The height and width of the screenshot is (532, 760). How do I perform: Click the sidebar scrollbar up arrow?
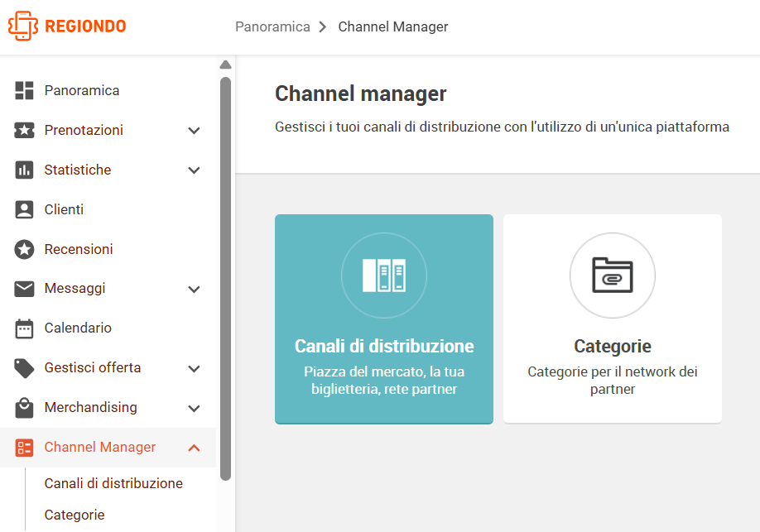tap(225, 65)
